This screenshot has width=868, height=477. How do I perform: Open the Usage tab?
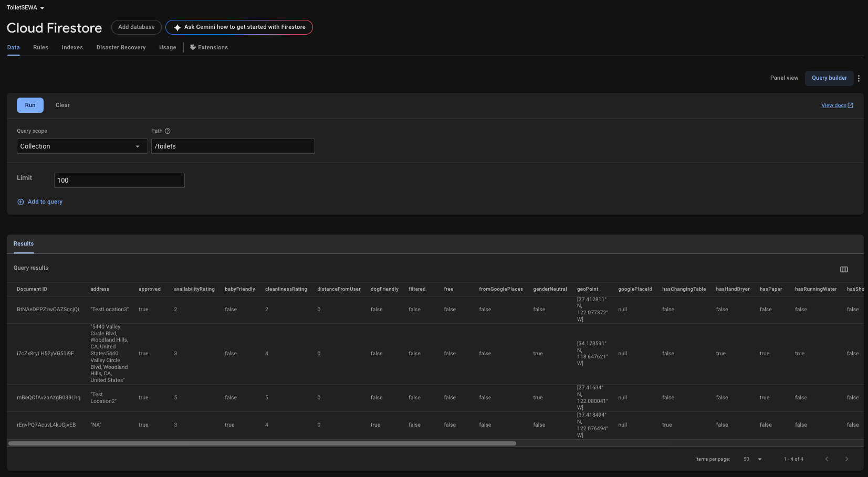point(168,47)
